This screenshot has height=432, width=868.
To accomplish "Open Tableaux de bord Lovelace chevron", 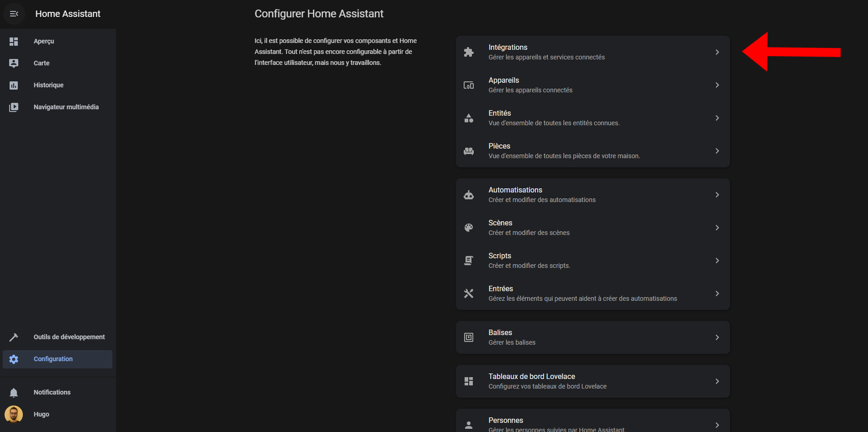I will (717, 381).
